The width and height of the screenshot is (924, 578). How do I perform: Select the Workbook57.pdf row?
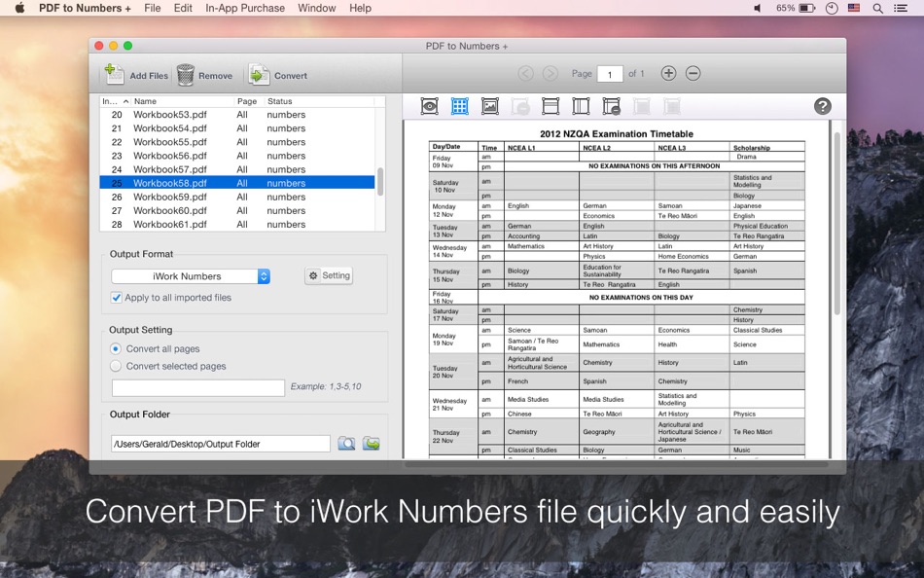(237, 169)
